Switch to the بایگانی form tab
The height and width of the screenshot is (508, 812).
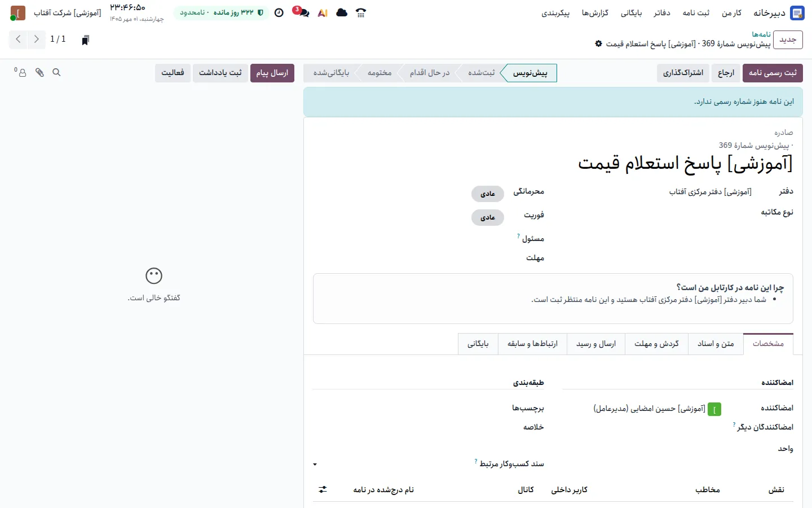click(x=478, y=344)
